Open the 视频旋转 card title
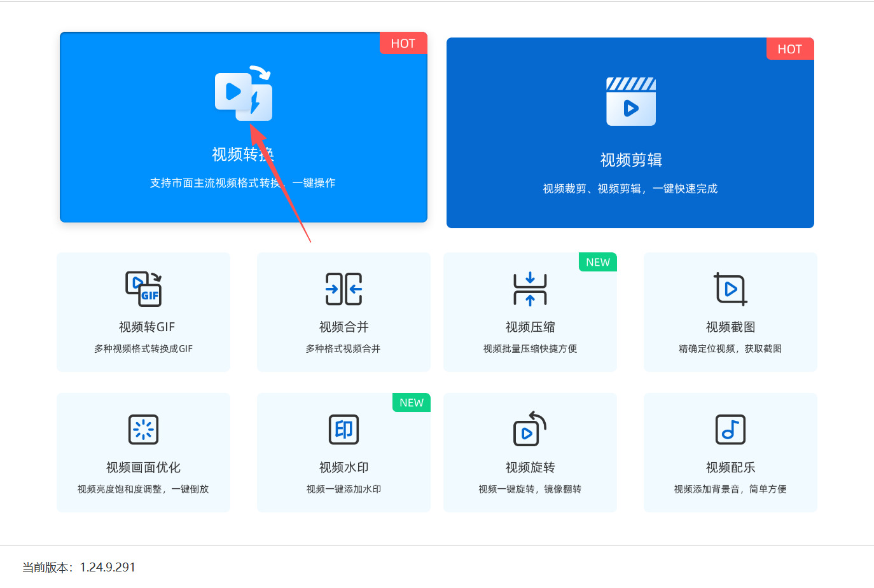The width and height of the screenshot is (874, 588). [x=530, y=467]
